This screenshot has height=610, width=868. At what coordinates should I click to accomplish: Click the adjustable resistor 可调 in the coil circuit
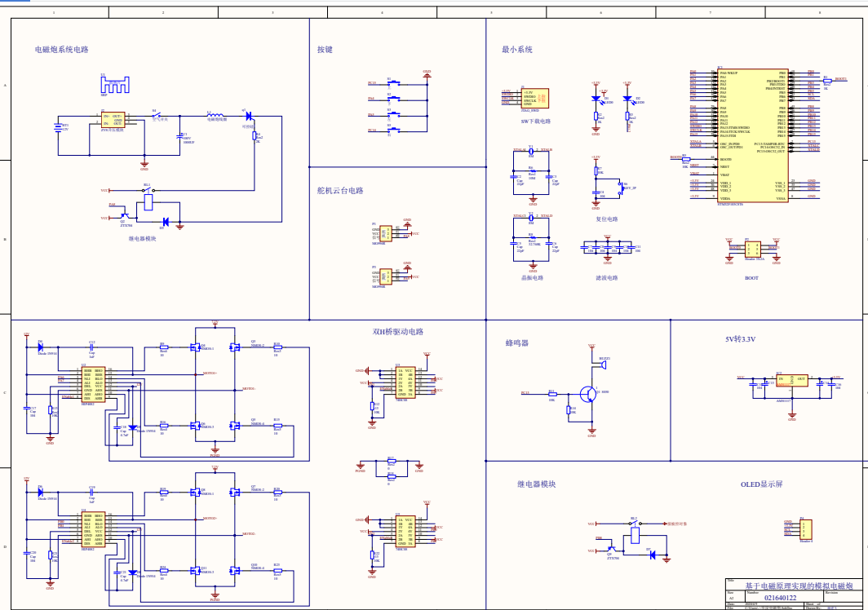coord(255,136)
